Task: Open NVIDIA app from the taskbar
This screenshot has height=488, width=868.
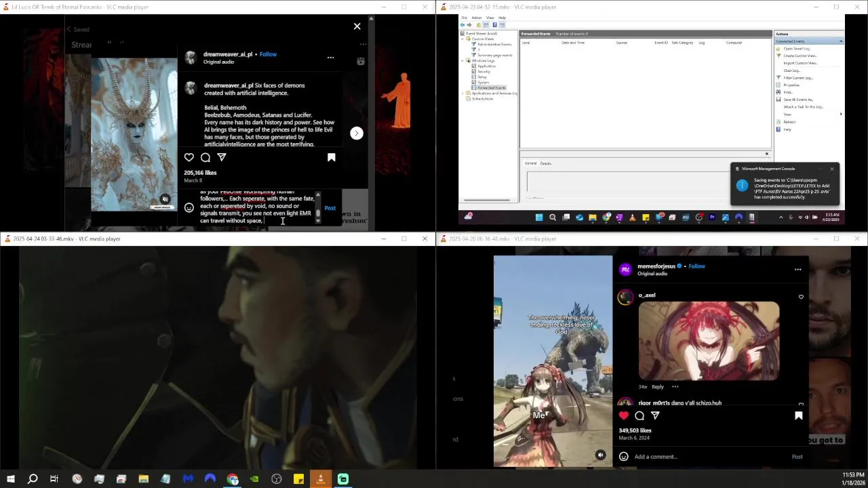Action: [254, 479]
